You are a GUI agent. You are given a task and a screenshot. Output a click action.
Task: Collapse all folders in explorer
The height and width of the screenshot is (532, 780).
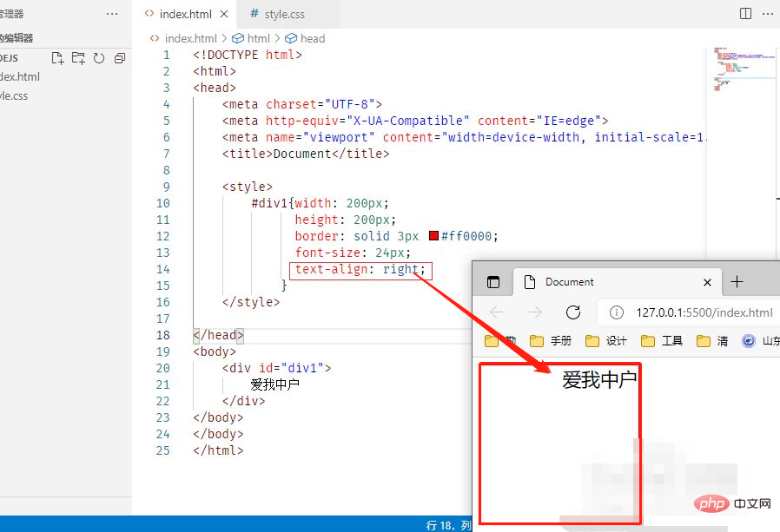click(119, 58)
